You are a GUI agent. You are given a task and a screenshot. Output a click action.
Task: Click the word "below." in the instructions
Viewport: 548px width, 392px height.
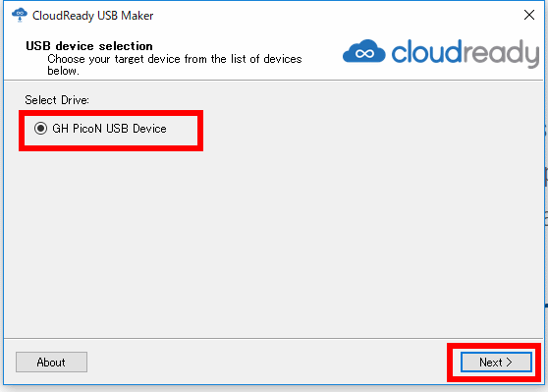pos(63,71)
